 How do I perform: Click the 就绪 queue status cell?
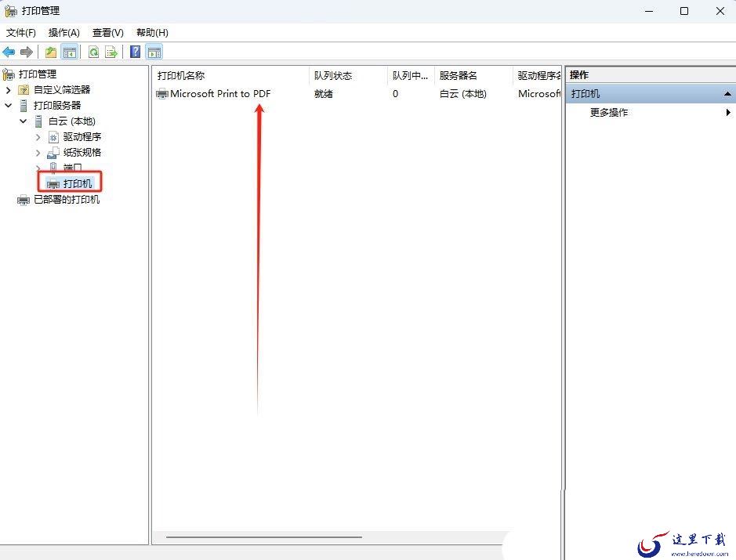tap(324, 94)
